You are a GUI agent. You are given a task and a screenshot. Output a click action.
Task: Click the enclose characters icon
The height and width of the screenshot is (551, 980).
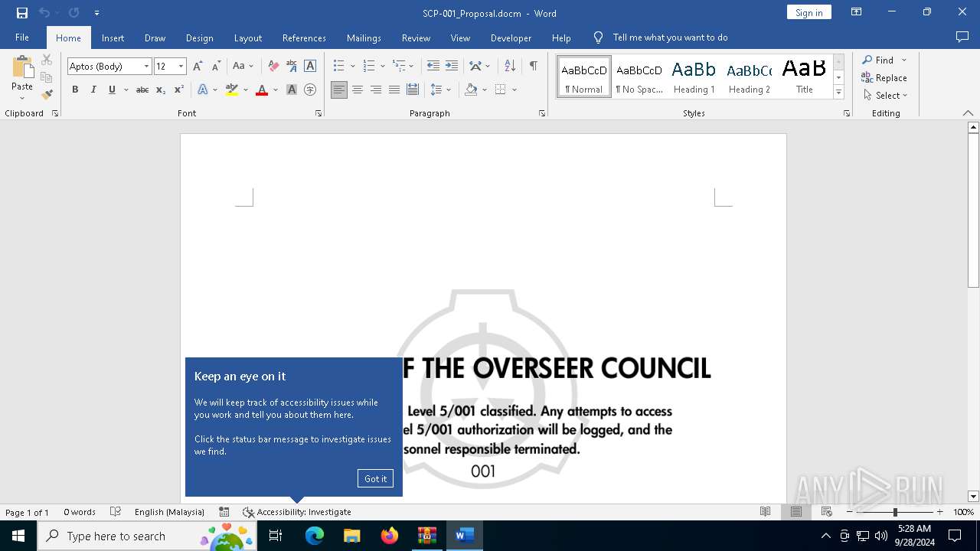(310, 90)
